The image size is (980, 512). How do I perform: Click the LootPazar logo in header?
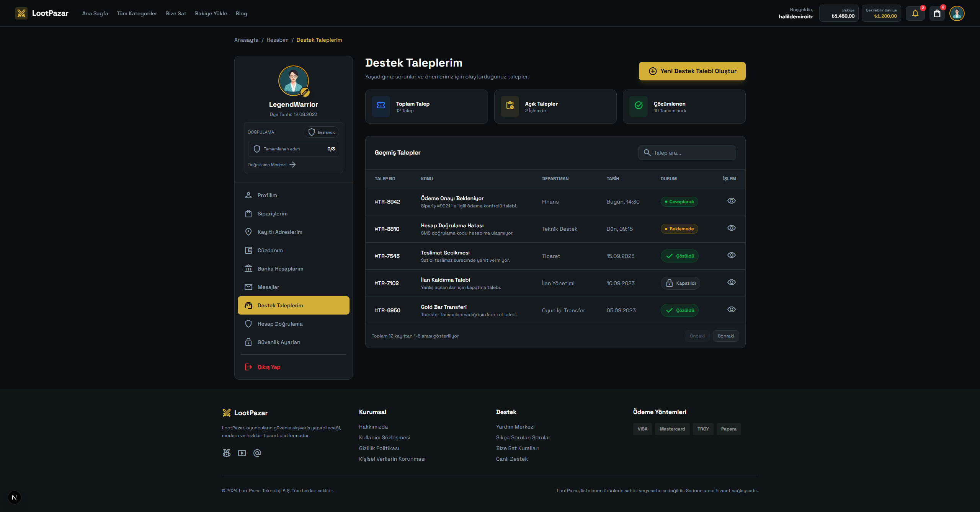(x=42, y=13)
